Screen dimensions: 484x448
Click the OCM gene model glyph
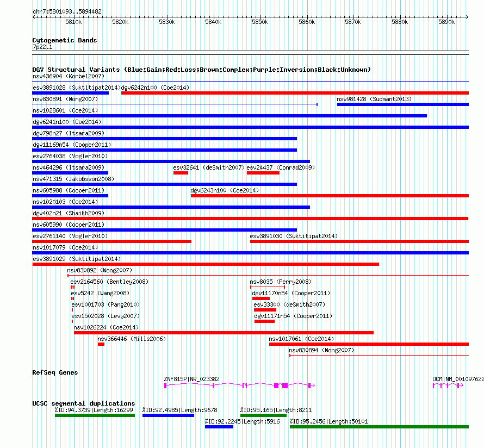click(x=448, y=385)
